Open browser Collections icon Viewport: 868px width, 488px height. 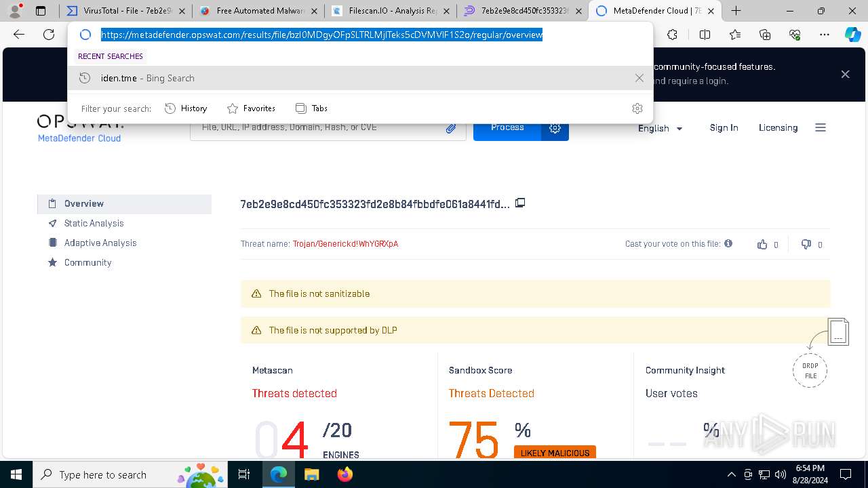(765, 35)
